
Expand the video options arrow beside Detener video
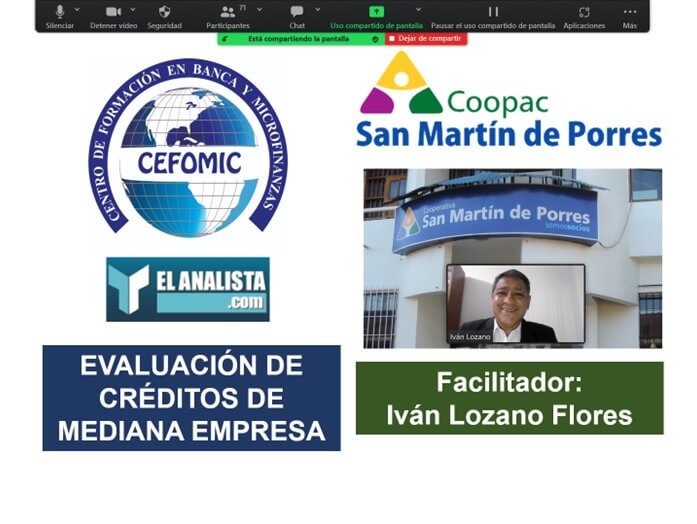point(134,10)
